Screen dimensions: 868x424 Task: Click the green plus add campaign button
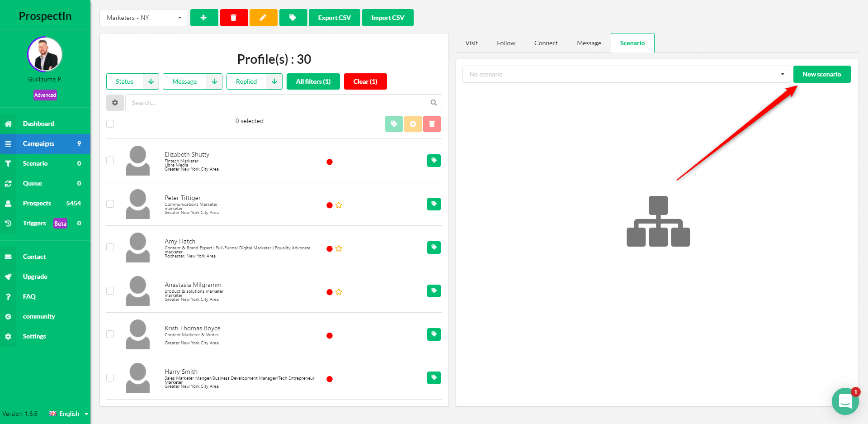[204, 18]
